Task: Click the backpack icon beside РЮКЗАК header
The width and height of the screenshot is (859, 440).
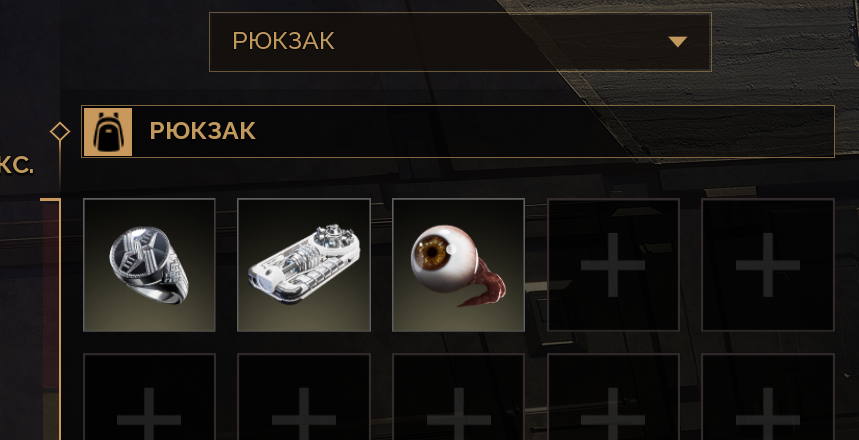Action: pos(108,132)
